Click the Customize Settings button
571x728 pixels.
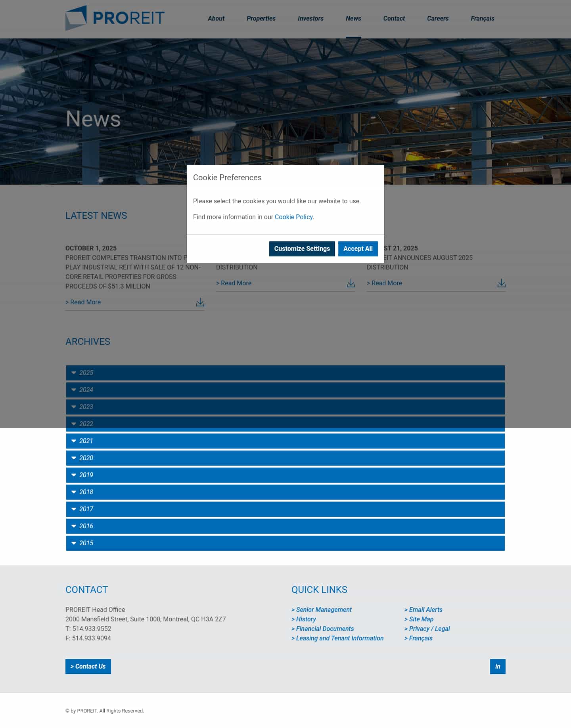[302, 249]
